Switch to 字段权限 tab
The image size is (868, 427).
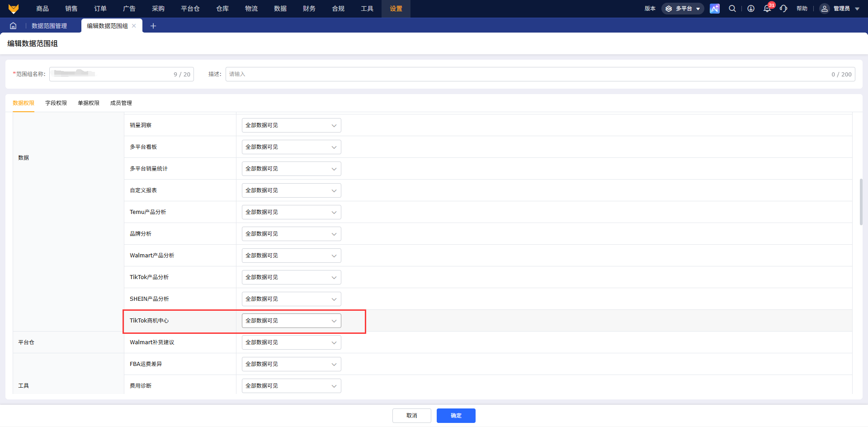coord(56,103)
